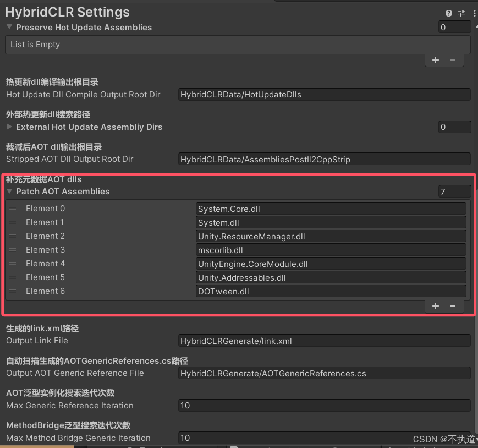Open the help icon for HybridCLR Settings

pyautogui.click(x=448, y=13)
